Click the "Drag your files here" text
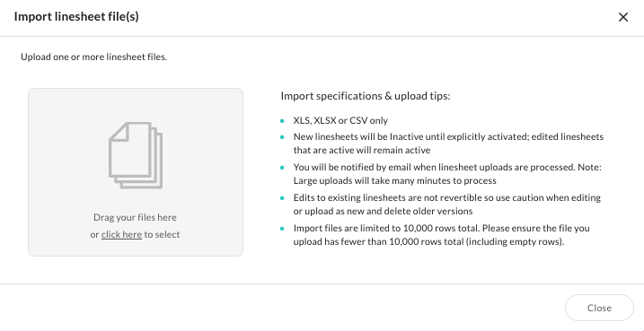The height and width of the screenshot is (331, 644). pyautogui.click(x=135, y=217)
